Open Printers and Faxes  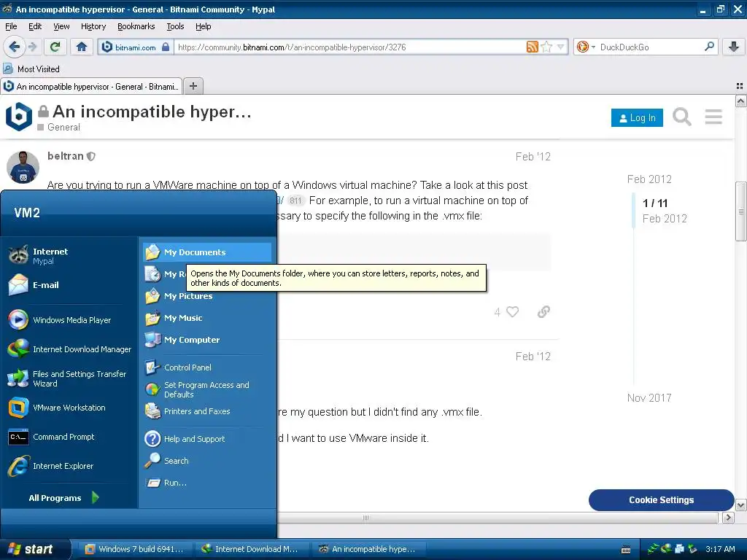(x=207, y=411)
